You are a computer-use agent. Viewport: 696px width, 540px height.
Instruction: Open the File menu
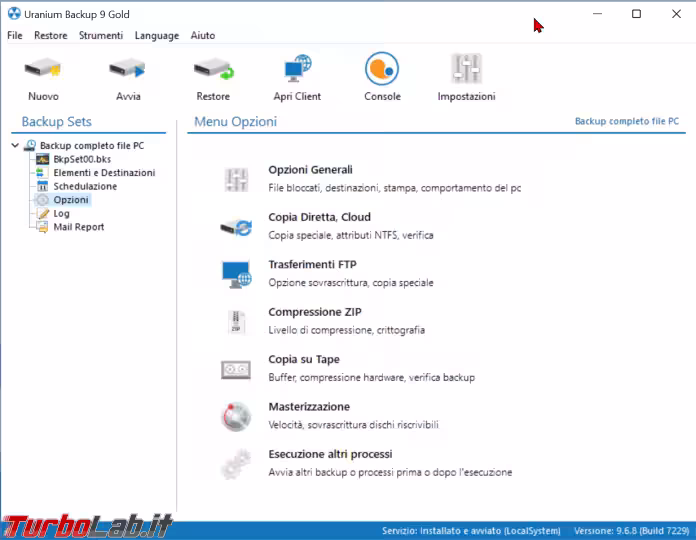coord(15,35)
